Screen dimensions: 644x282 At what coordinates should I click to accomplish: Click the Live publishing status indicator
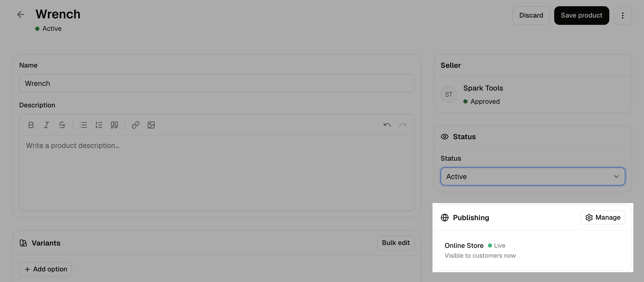tap(497, 246)
